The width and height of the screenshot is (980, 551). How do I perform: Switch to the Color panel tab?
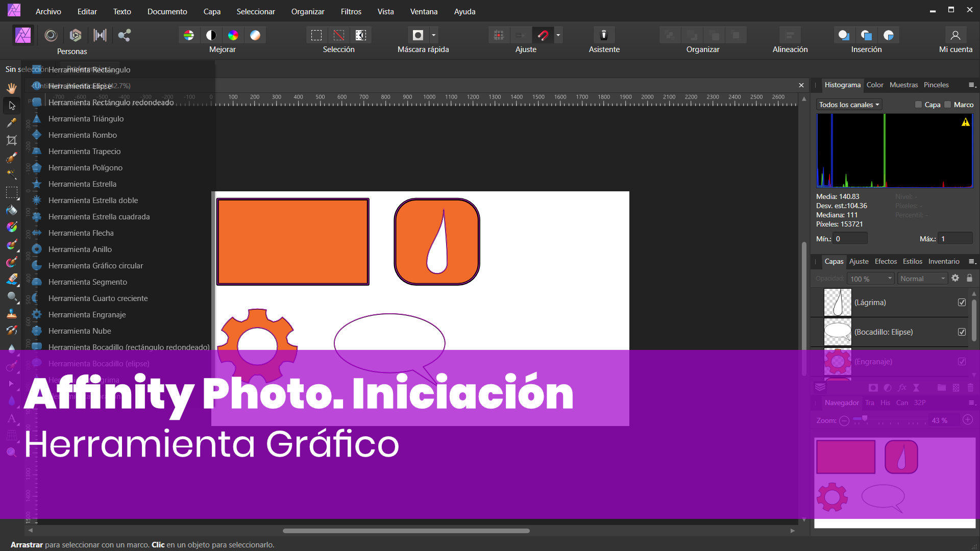click(875, 85)
